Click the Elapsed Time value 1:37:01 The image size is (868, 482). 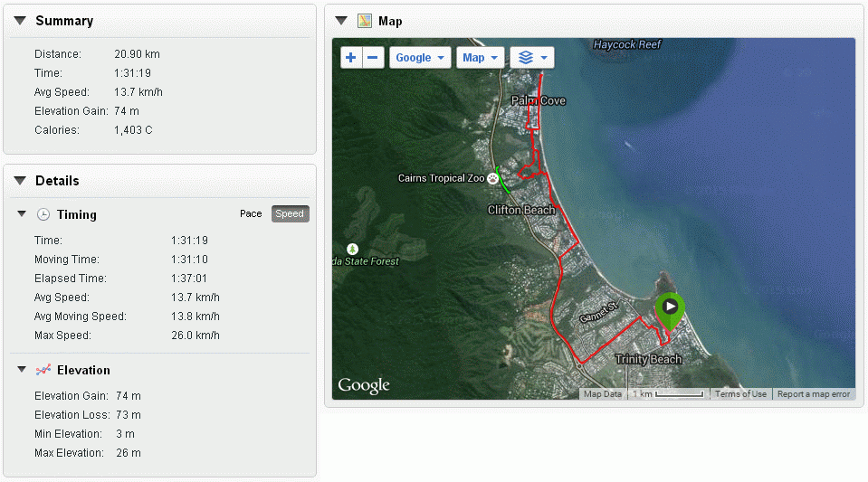[189, 279]
